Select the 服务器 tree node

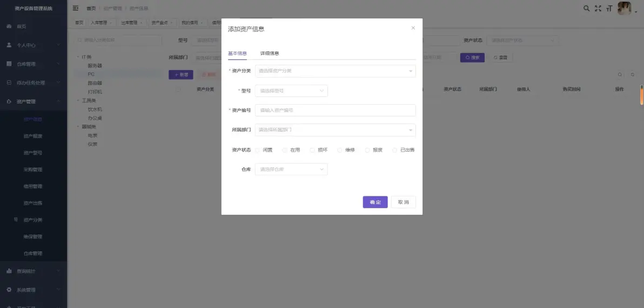[x=95, y=66]
